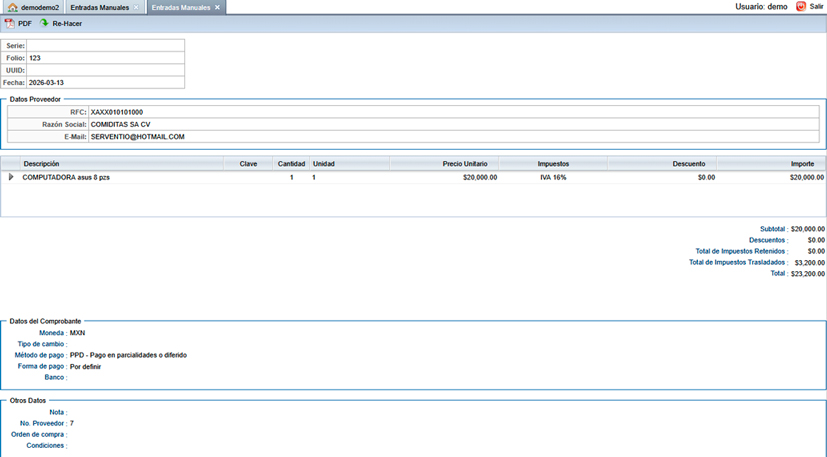The height and width of the screenshot is (457, 827).
Task: Click the Impuestos column header
Action: (x=553, y=163)
